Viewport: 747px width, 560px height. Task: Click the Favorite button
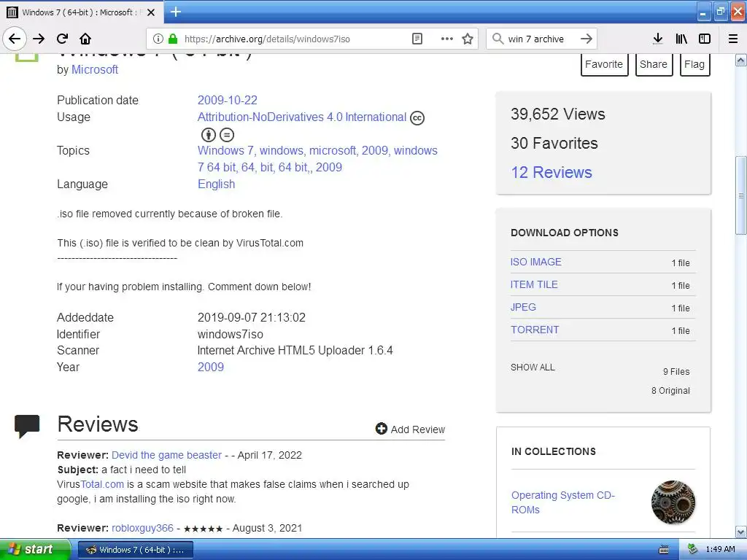point(604,64)
